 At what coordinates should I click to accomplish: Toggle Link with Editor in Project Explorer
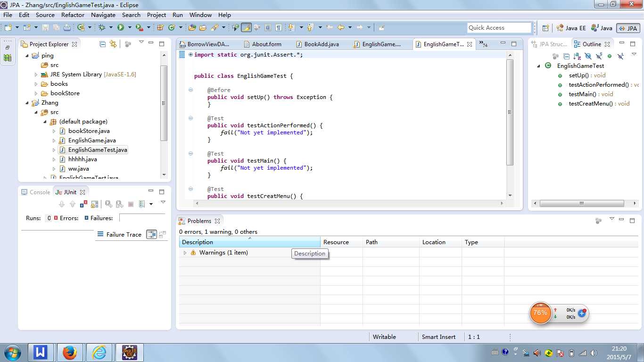coord(113,44)
